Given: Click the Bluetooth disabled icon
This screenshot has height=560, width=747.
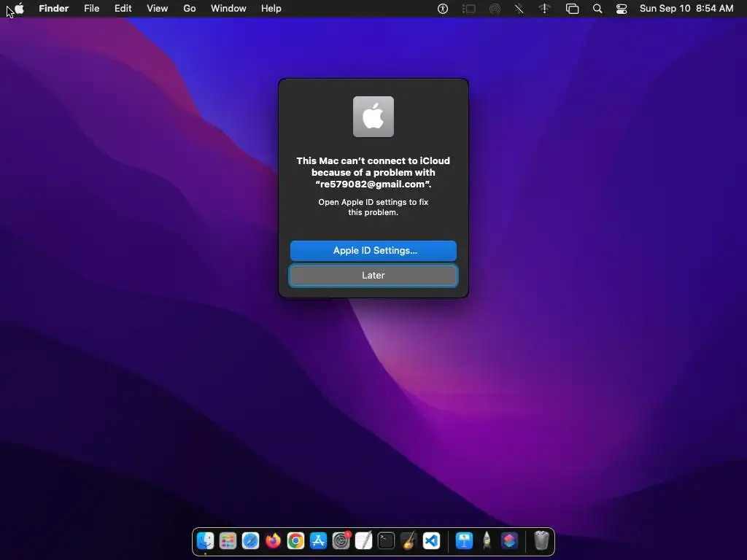Looking at the screenshot, I should 519,9.
